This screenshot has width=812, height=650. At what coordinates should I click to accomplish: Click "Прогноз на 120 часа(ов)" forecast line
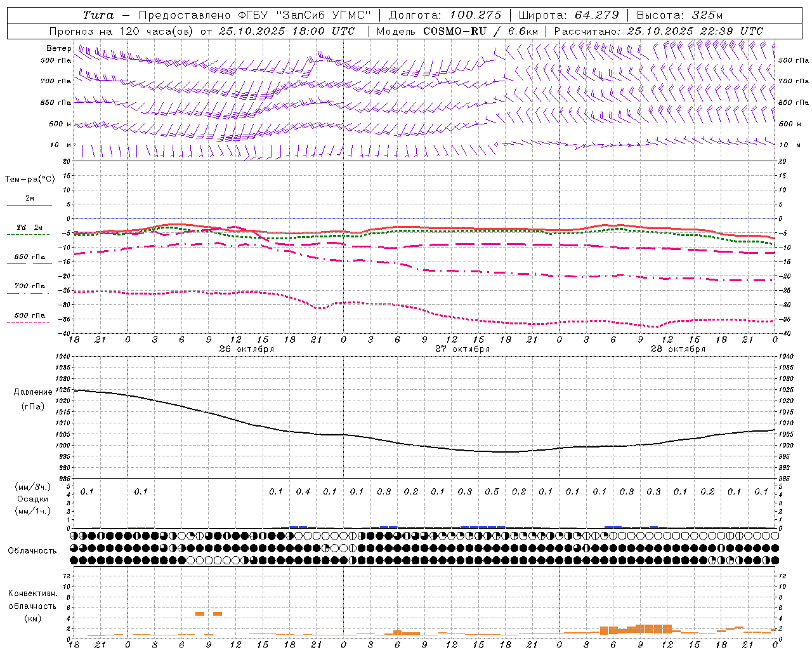[202, 31]
